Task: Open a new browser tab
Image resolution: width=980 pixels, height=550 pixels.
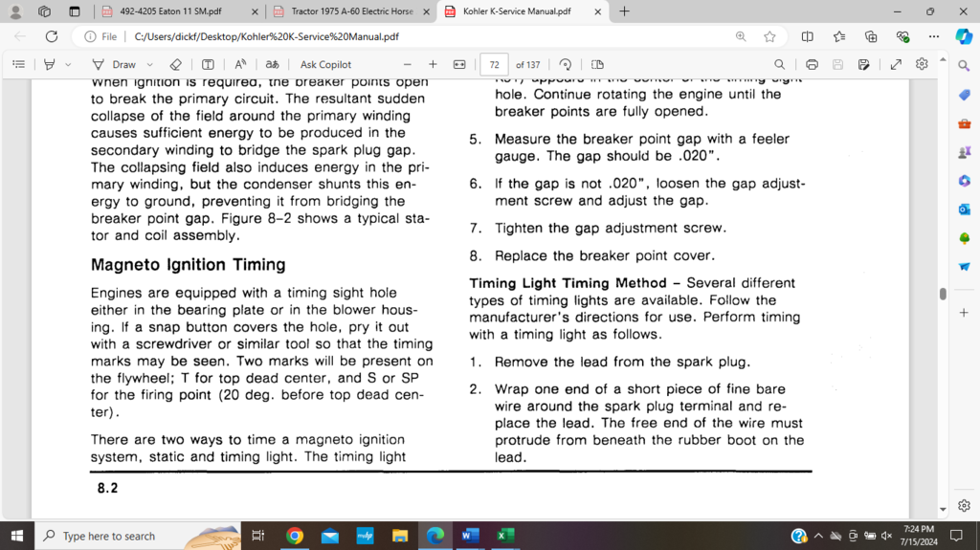Action: click(624, 11)
